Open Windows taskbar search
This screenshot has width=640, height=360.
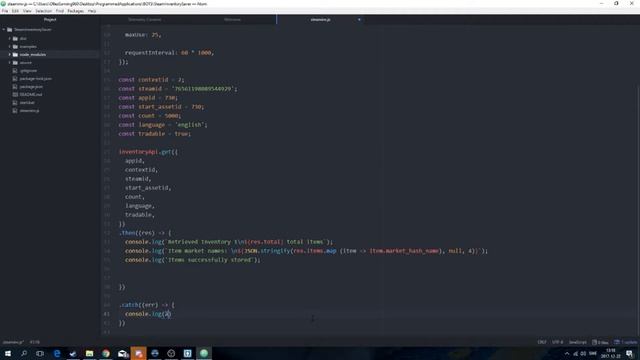click(24, 353)
